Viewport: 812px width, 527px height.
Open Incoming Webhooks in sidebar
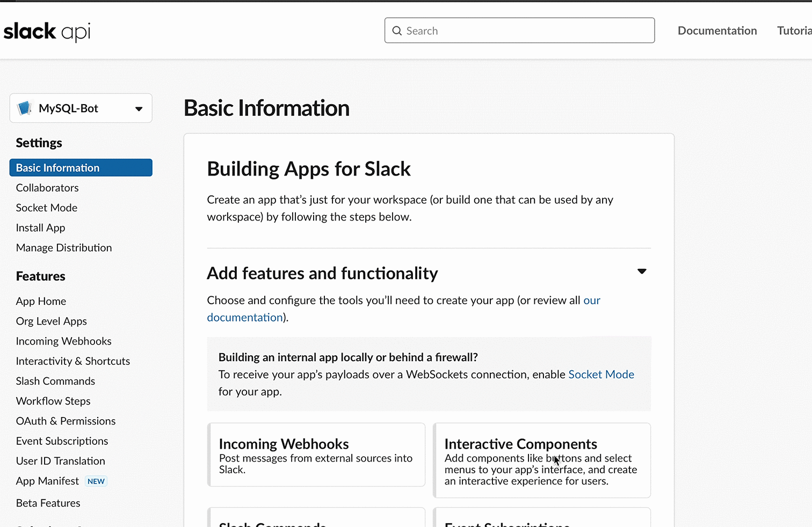click(x=64, y=341)
